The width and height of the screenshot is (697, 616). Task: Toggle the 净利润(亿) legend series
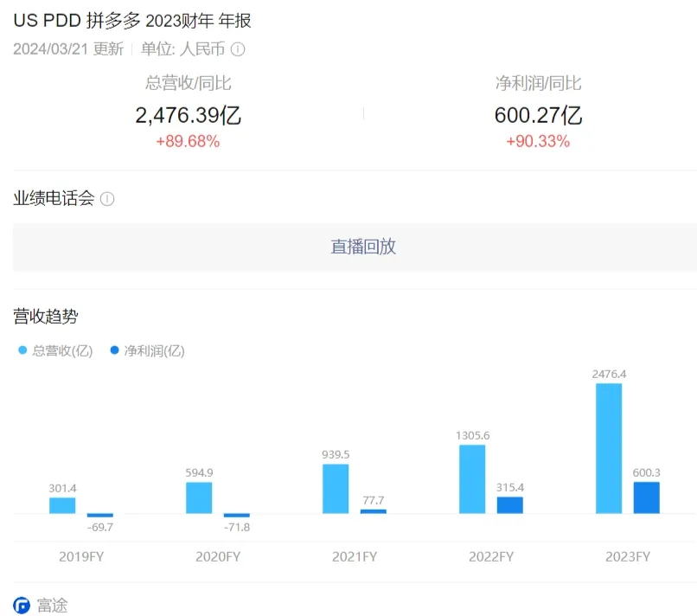(148, 351)
